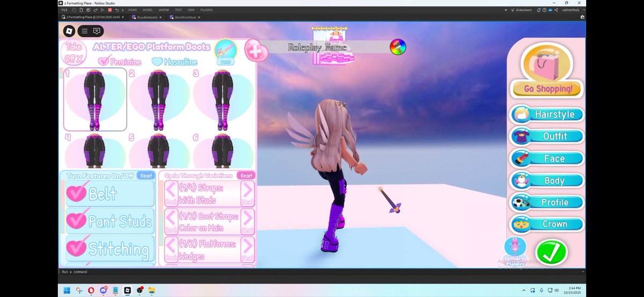The height and width of the screenshot is (297, 644).
Task: Click the redo arrow in Studio toolbar
Action: 96,10
